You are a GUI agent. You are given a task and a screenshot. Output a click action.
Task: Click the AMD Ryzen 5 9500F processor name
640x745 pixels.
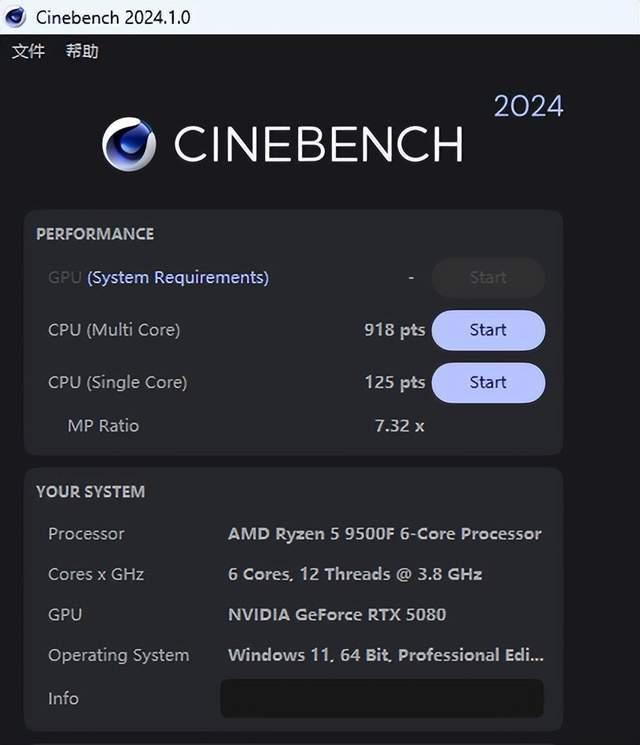coord(384,534)
